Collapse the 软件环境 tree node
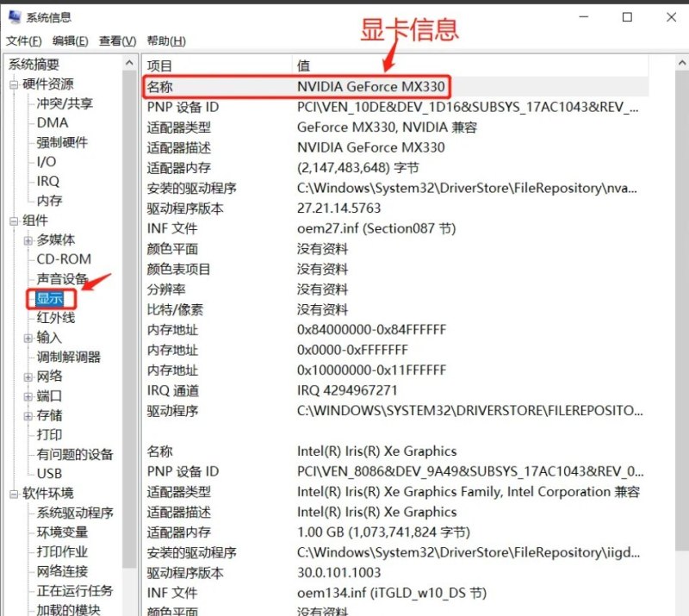Image resolution: width=689 pixels, height=616 pixels. (x=14, y=494)
